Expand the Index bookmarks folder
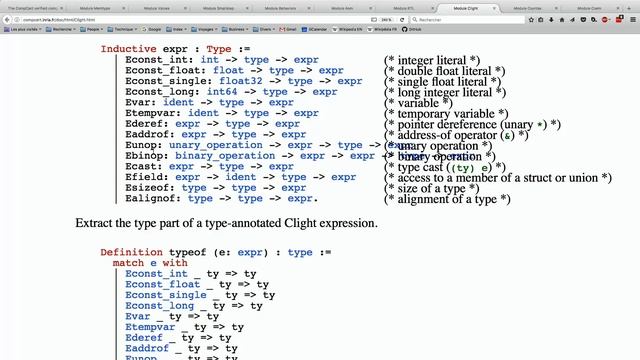Screen dimensions: 640x360 (x=177, y=29)
